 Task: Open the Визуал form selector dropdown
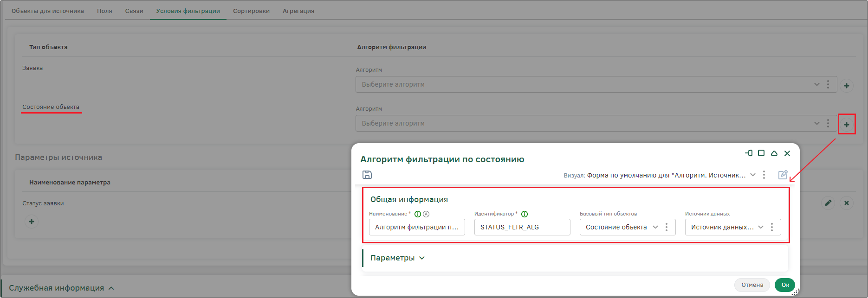pyautogui.click(x=752, y=175)
